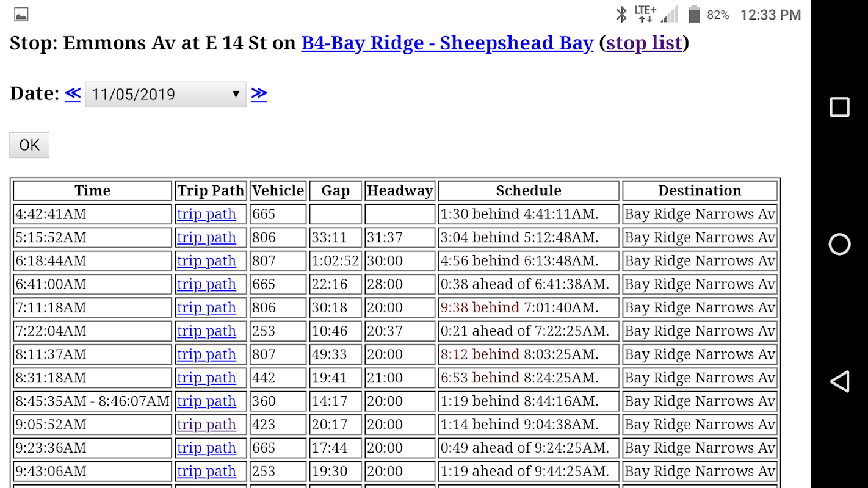Go to previous date with « arrow
The image size is (868, 488).
click(x=73, y=93)
